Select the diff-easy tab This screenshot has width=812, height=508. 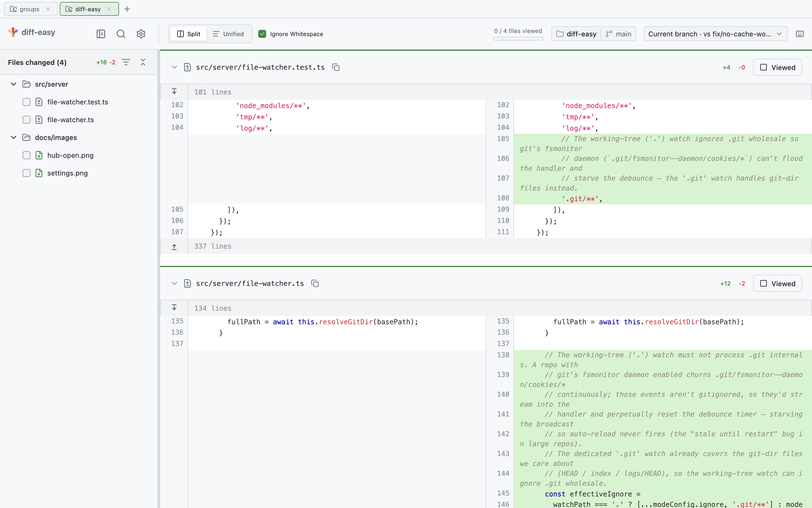pyautogui.click(x=89, y=9)
